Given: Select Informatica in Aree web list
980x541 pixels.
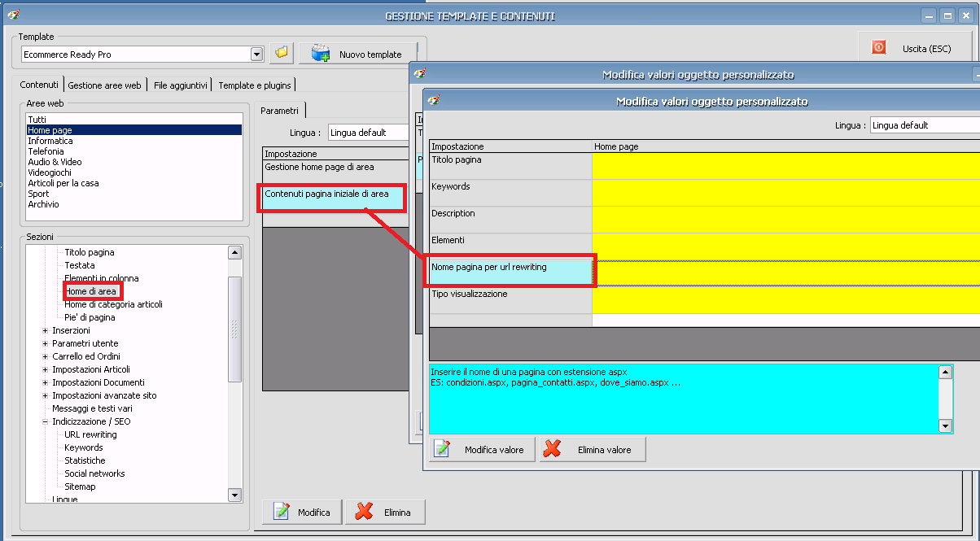Looking at the screenshot, I should [134, 141].
